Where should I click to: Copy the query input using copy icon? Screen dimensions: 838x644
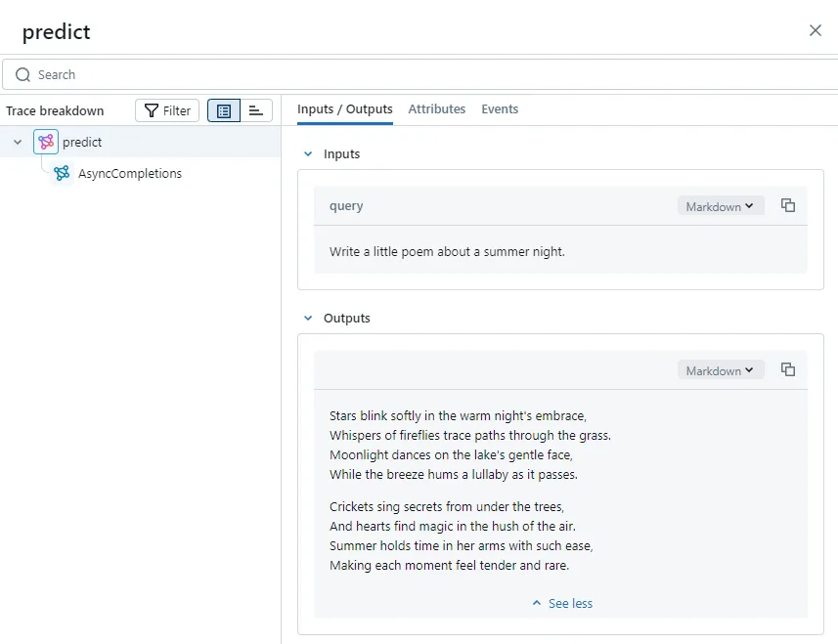click(x=788, y=206)
